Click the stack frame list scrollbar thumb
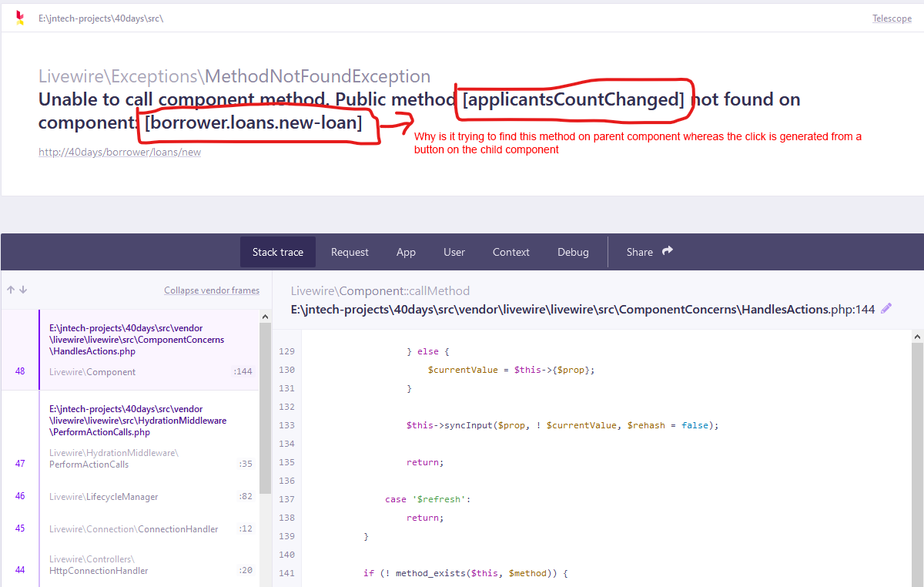Image resolution: width=924 pixels, height=587 pixels. click(x=266, y=408)
